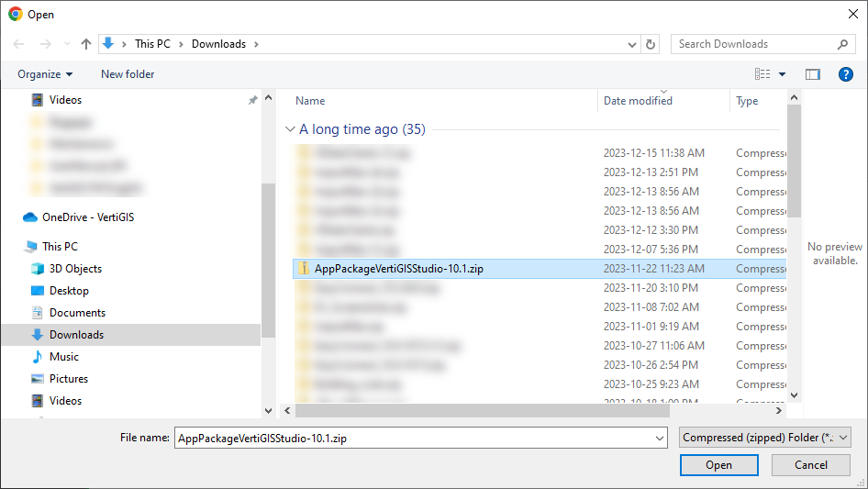868x489 pixels.
Task: Click the Refresh button in address bar
Action: (x=651, y=44)
